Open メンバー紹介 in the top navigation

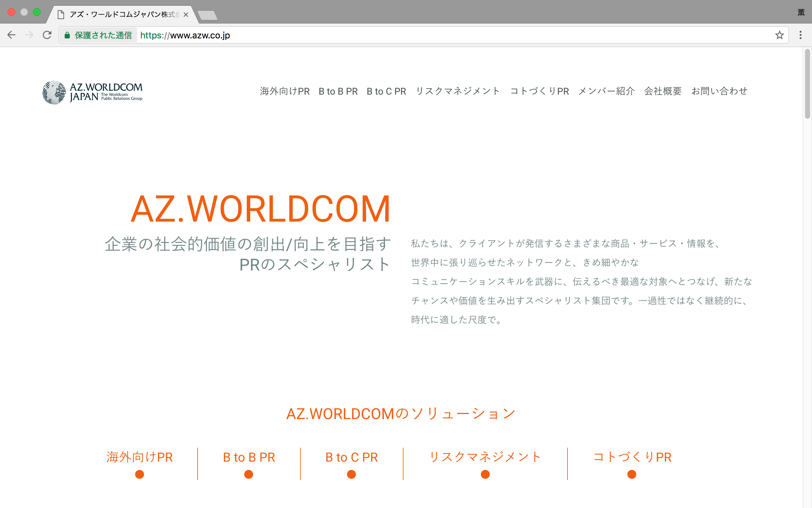(607, 91)
